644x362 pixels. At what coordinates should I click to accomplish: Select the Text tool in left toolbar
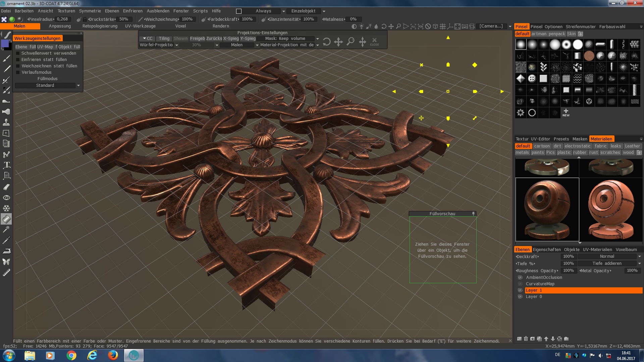click(x=6, y=165)
